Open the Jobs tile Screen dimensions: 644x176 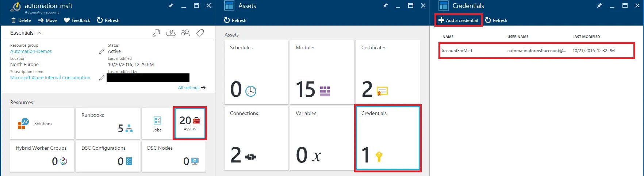[x=157, y=123]
